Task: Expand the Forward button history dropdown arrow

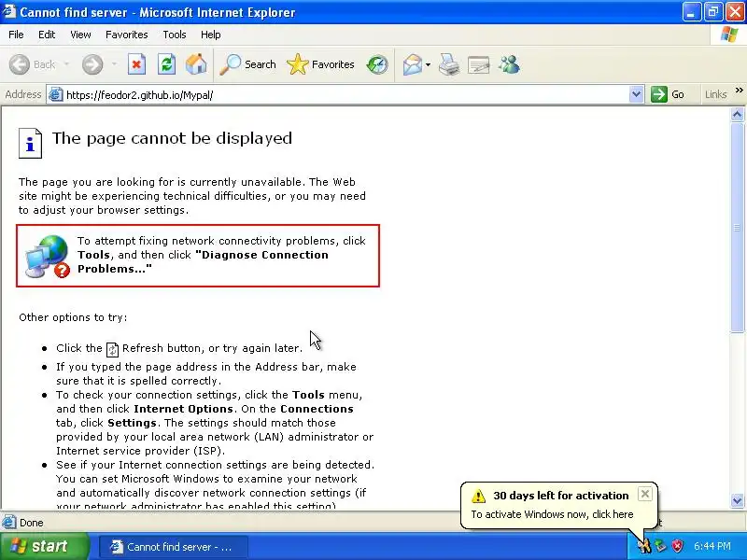Action: [x=114, y=64]
